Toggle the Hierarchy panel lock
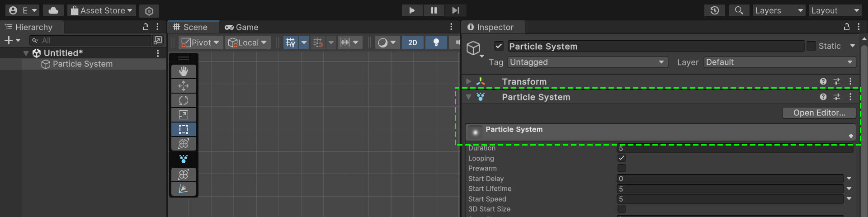Screen dimensions: 868x217 (146, 27)
